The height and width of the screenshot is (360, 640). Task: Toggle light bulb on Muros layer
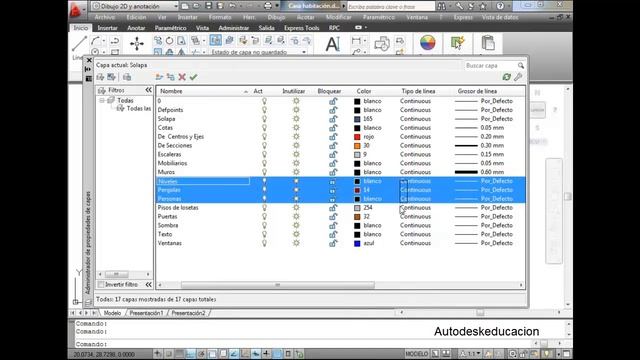tap(264, 172)
